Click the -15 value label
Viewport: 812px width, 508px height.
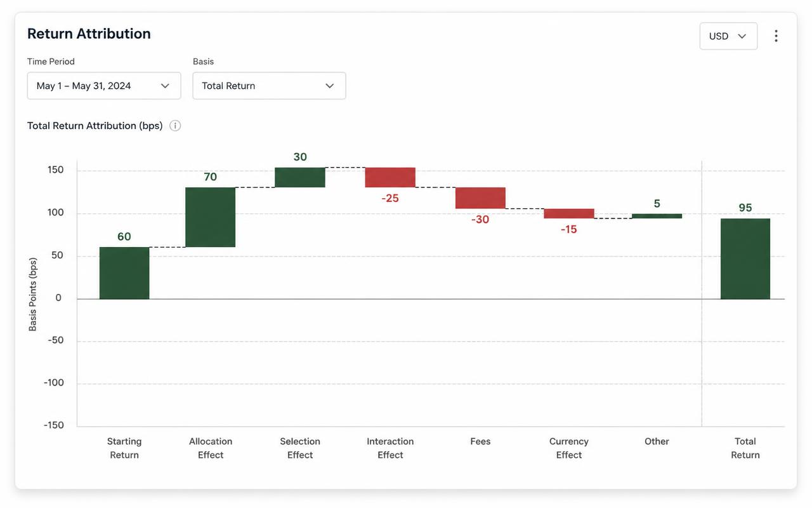[569, 229]
